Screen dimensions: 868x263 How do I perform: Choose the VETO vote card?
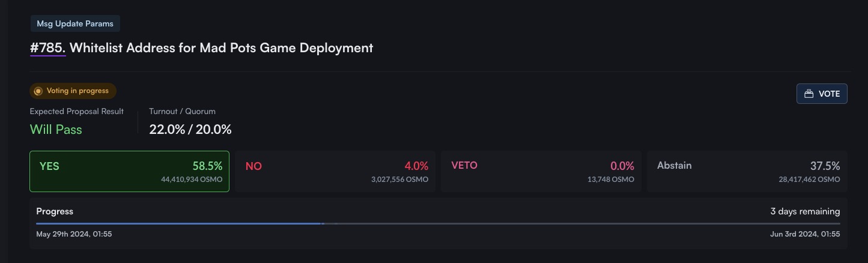click(x=541, y=171)
